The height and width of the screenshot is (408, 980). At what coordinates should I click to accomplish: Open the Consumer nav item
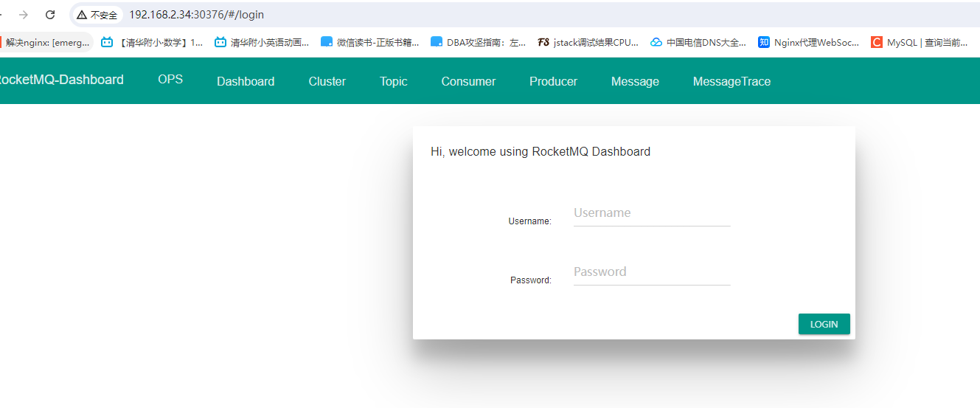[468, 82]
